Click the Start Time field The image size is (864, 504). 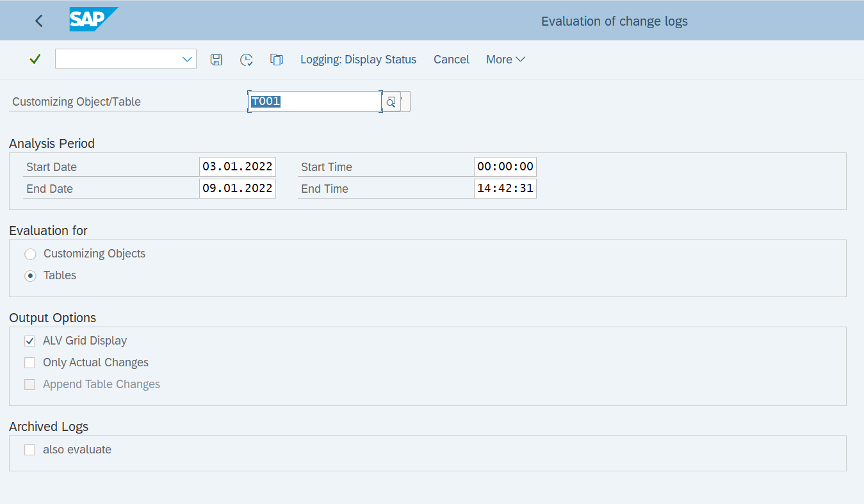[505, 166]
